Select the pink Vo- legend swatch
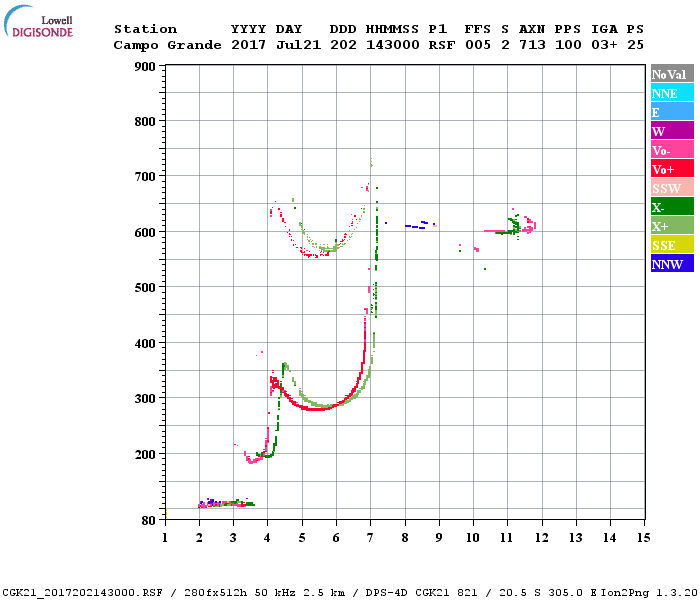 pyautogui.click(x=672, y=150)
